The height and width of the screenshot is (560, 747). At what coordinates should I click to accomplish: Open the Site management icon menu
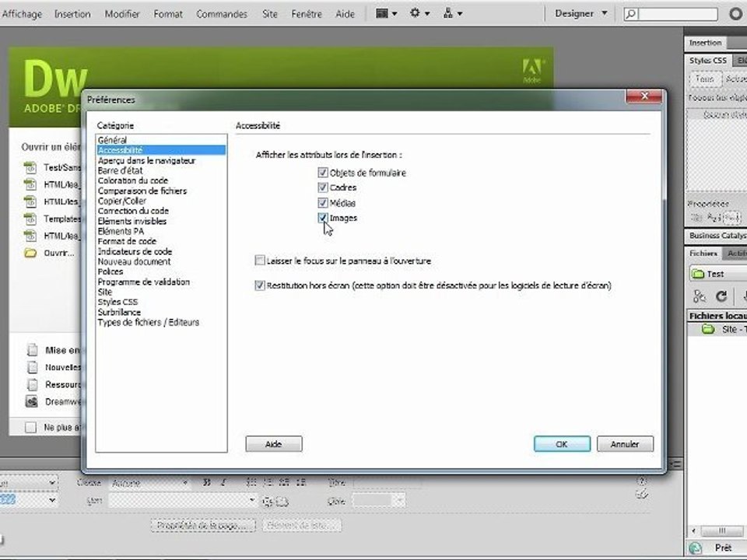point(453,13)
